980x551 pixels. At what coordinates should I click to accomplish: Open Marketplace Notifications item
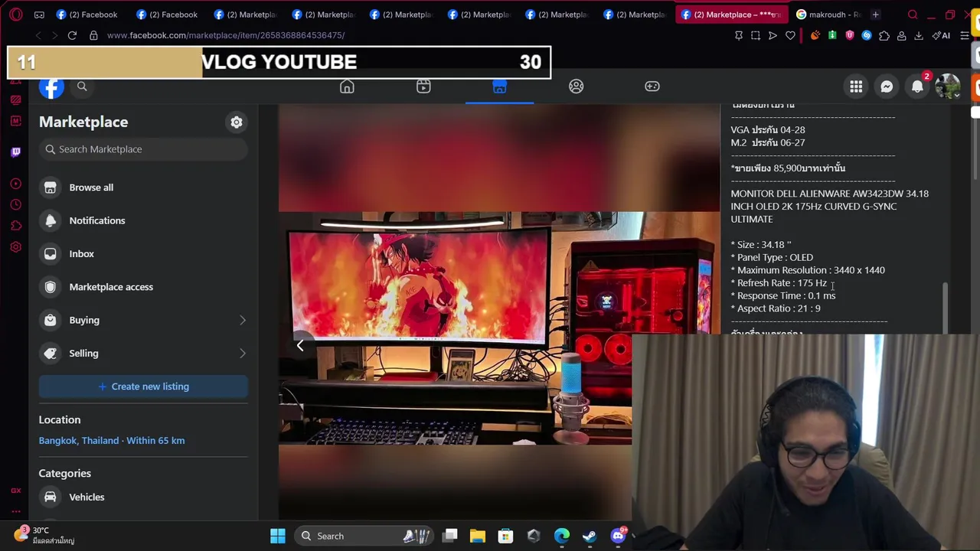(x=143, y=220)
